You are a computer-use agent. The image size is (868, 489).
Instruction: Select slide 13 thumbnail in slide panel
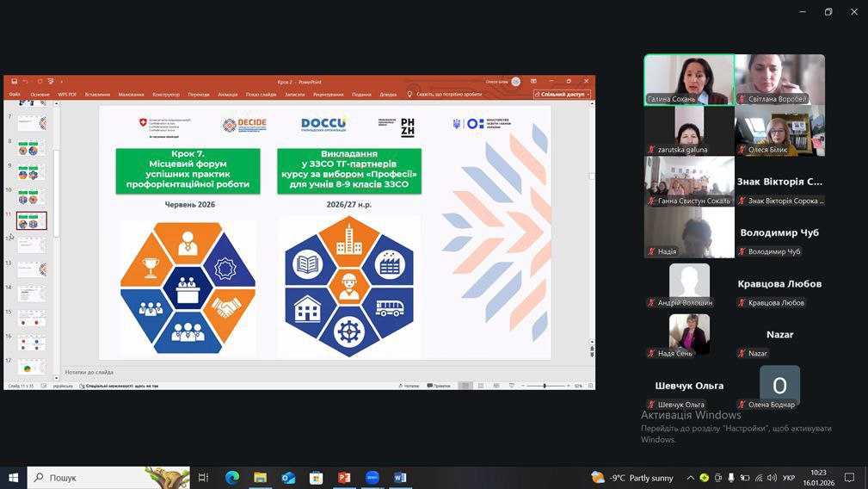click(x=32, y=269)
